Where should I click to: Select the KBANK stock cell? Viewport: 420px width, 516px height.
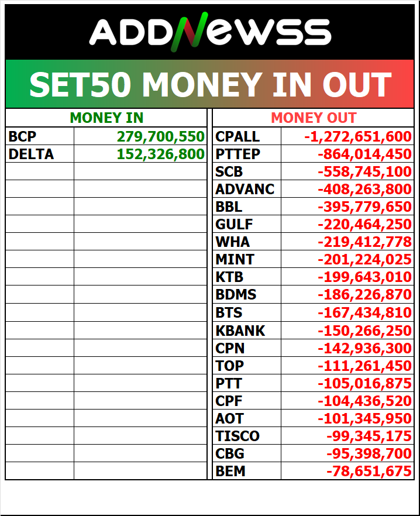pyautogui.click(x=247, y=331)
